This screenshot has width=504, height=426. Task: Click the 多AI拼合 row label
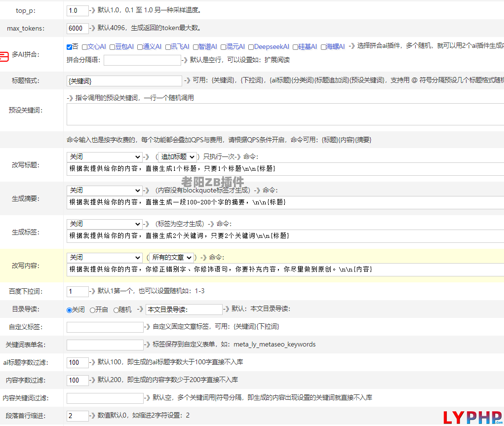(x=26, y=55)
